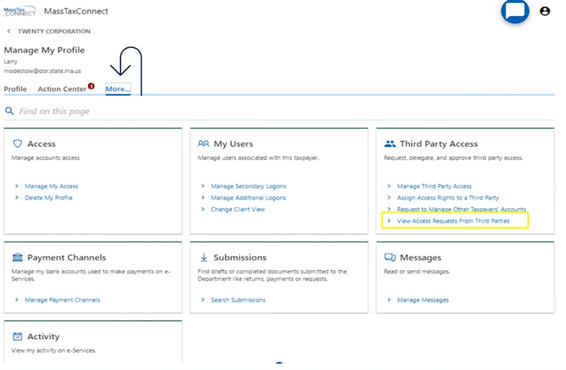Switch to the Profile tab
Viewport: 566px width, 370px height.
pyautogui.click(x=15, y=89)
